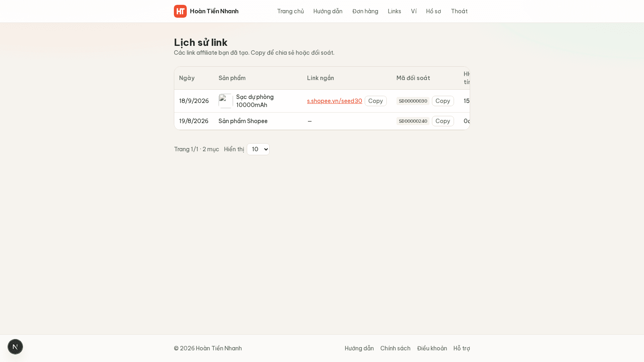Open Hướng dẫn in the top navigation
644x362 pixels.
click(x=328, y=11)
